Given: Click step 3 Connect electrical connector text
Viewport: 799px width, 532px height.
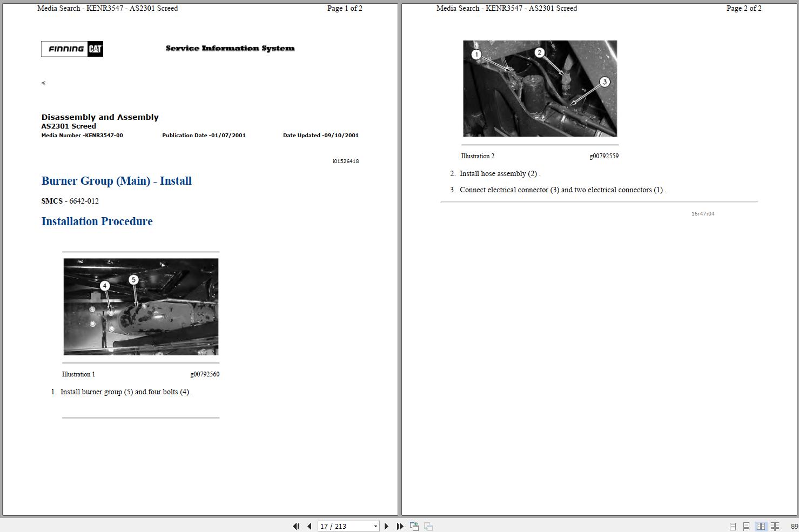Looking at the screenshot, I should point(563,190).
